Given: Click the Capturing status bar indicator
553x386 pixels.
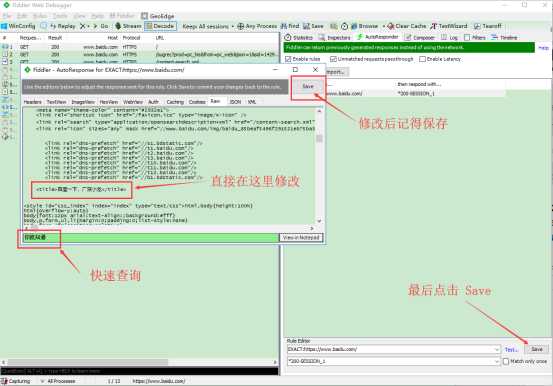Looking at the screenshot, I should (16, 381).
